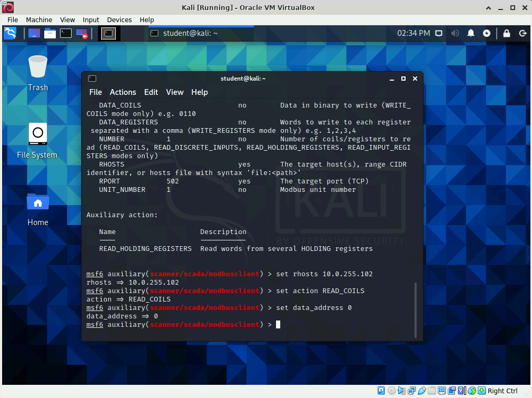
Task: Open the terminal Actions menu
Action: [123, 92]
